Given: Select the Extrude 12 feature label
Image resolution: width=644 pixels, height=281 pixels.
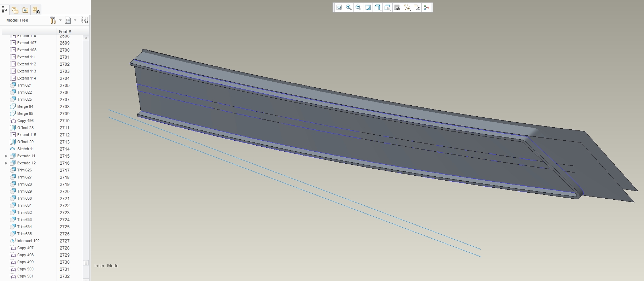Looking at the screenshot, I should (x=27, y=163).
